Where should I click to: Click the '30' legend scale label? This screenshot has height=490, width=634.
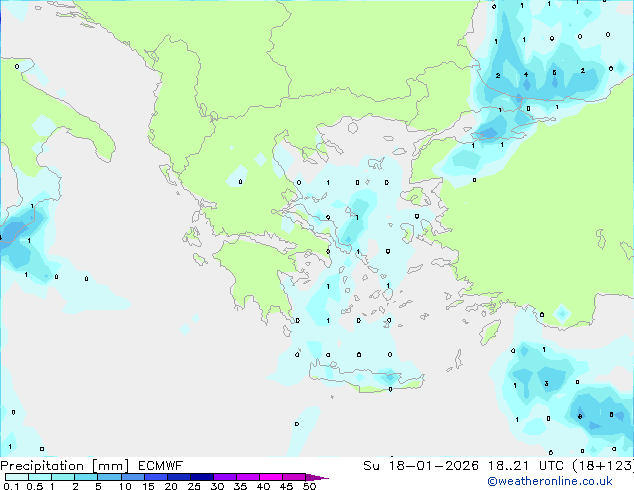click(217, 486)
